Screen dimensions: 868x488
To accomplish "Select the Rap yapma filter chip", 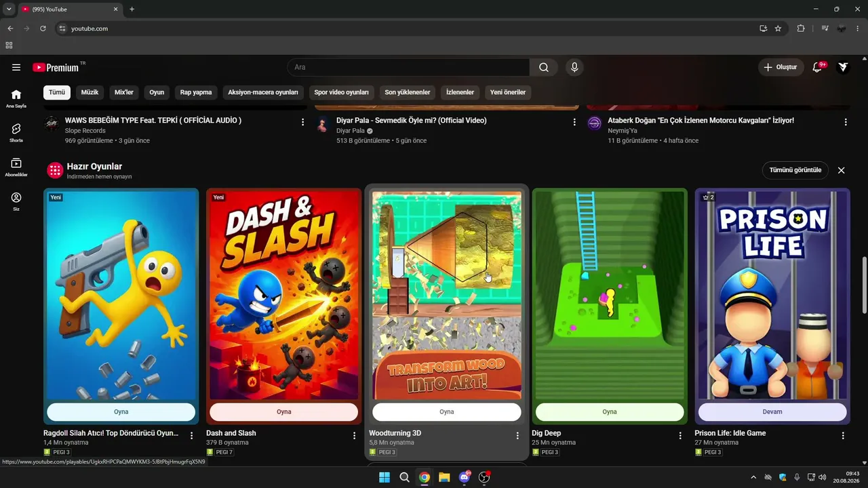I will tap(196, 92).
